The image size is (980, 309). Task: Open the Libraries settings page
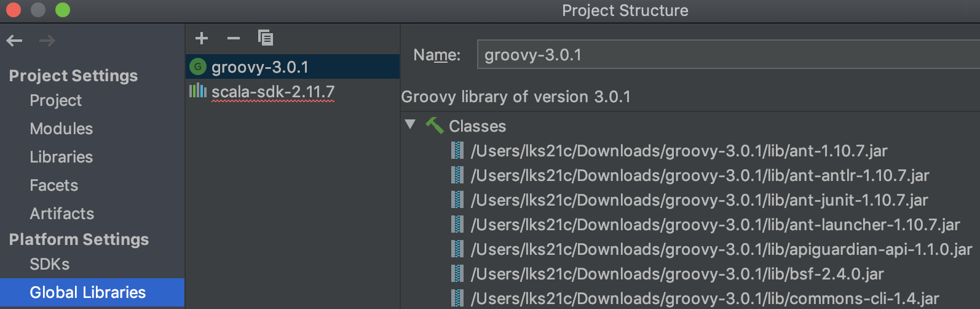pos(61,157)
